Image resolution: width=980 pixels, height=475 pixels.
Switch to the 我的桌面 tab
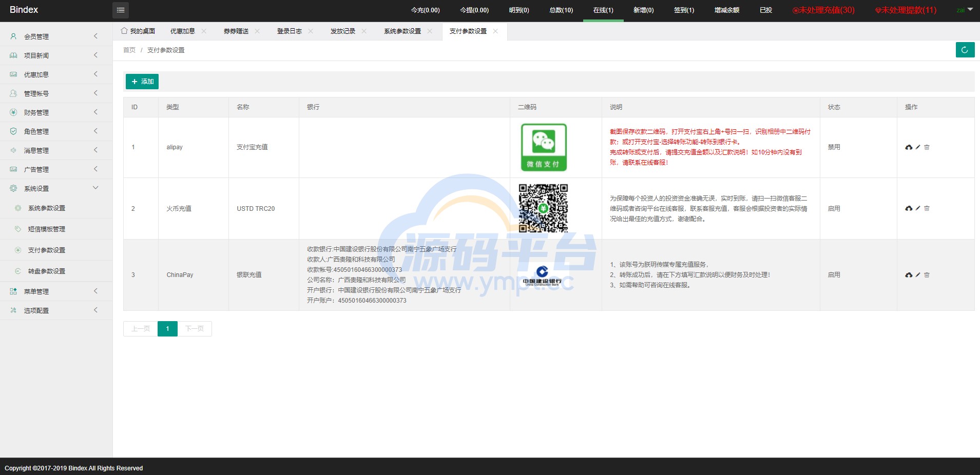(x=138, y=31)
